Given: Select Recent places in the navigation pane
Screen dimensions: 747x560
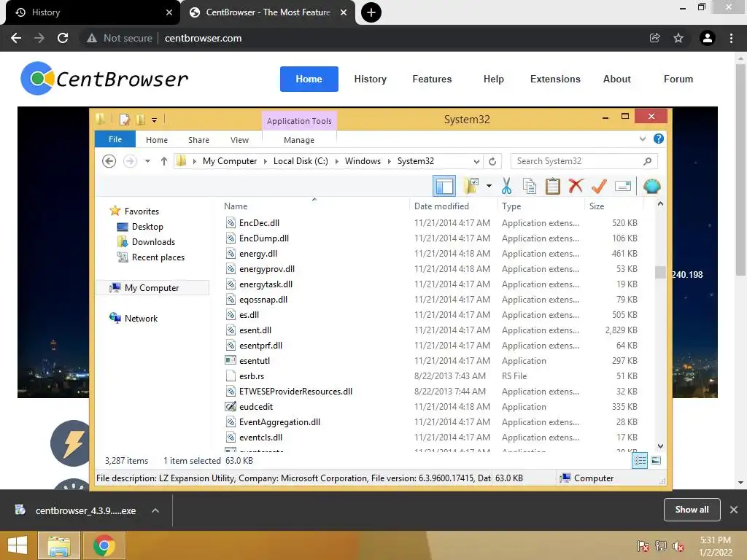Looking at the screenshot, I should coord(158,257).
